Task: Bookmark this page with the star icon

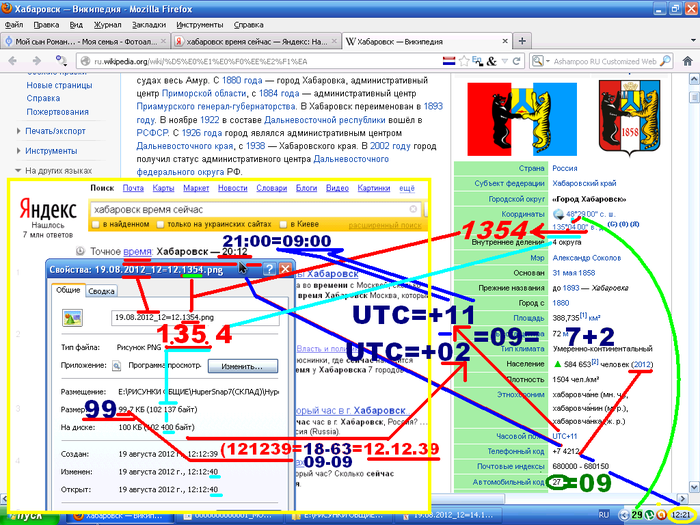Action: (464, 61)
